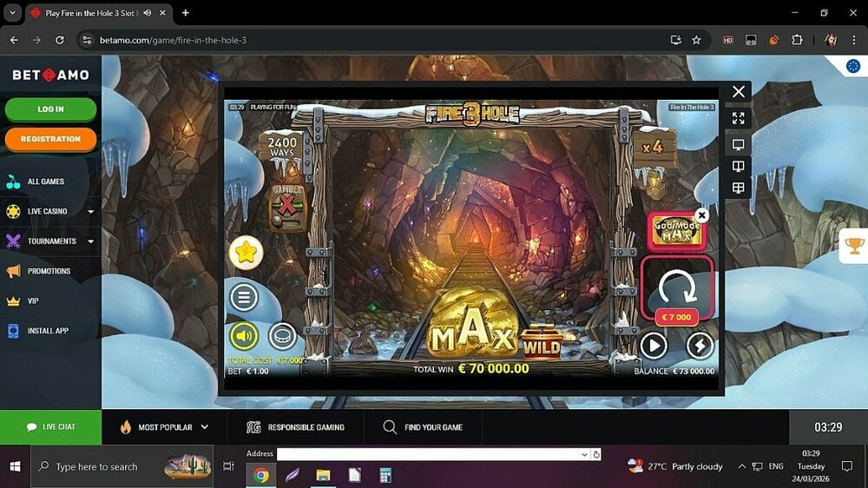The height and width of the screenshot is (488, 868).
Task: Select the four-screen grid layout icon
Action: click(739, 188)
